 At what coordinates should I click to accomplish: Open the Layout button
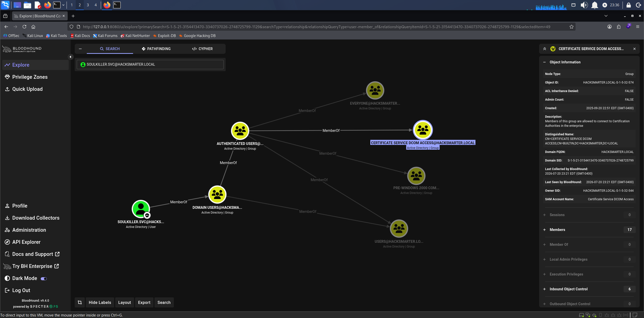(x=125, y=302)
